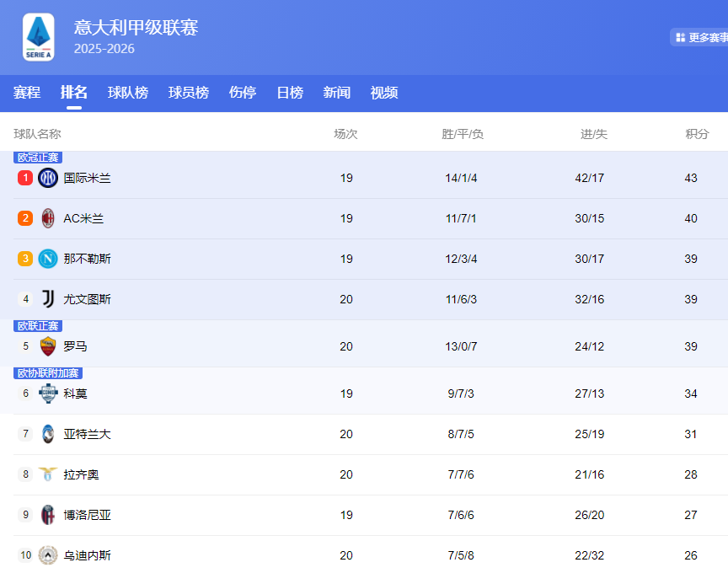
Task: Click points 27 for 博洛尼亚
Action: [691, 515]
